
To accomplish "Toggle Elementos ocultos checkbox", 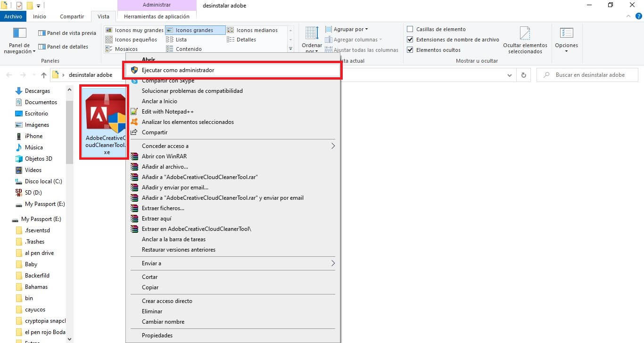I will [x=410, y=50].
